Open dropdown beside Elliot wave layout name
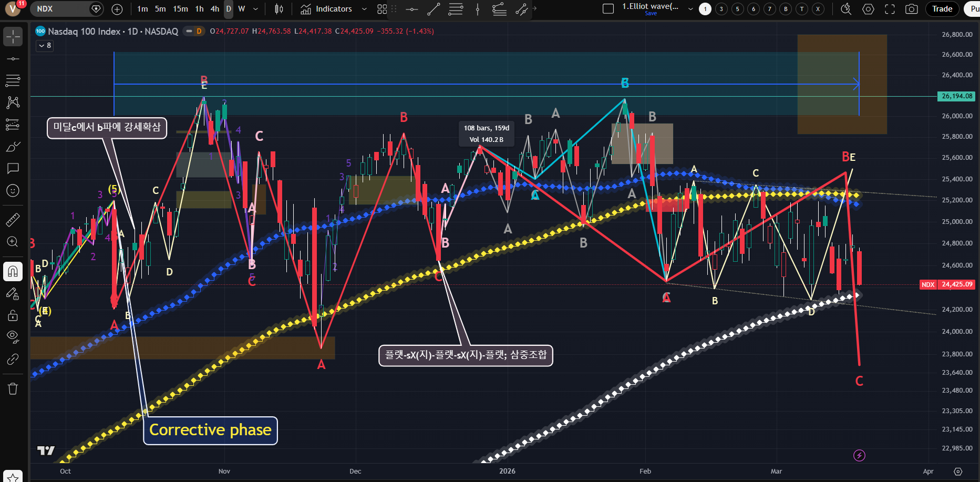 [x=690, y=9]
